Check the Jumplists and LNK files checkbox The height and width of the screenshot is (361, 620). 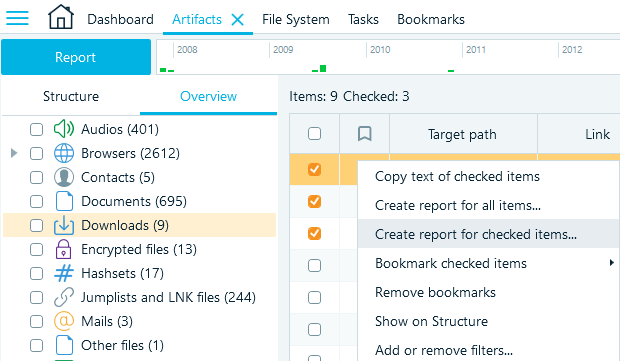click(36, 297)
